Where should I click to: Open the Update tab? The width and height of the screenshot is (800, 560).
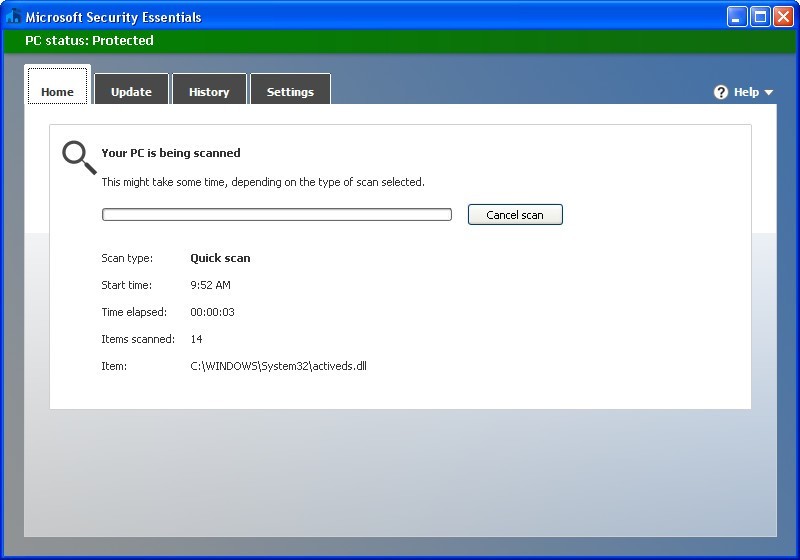click(131, 89)
